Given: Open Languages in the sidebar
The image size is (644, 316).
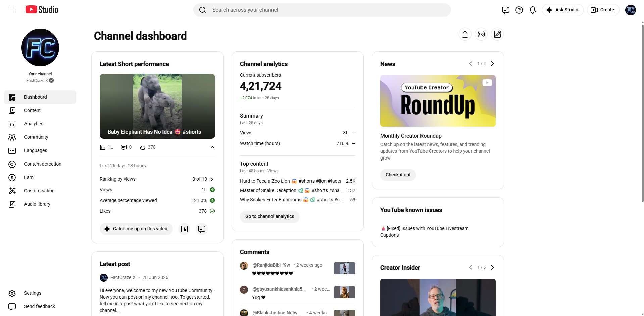Looking at the screenshot, I should click(40, 151).
